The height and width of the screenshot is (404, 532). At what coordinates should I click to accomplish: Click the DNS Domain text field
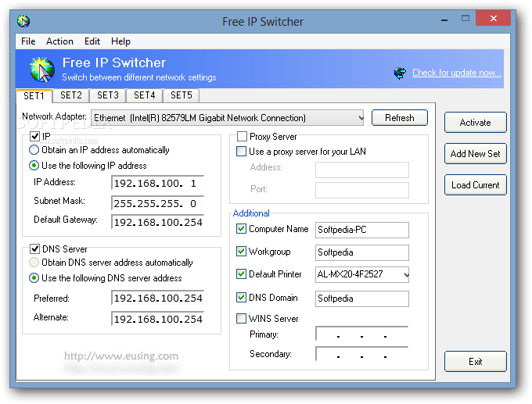[x=362, y=299]
